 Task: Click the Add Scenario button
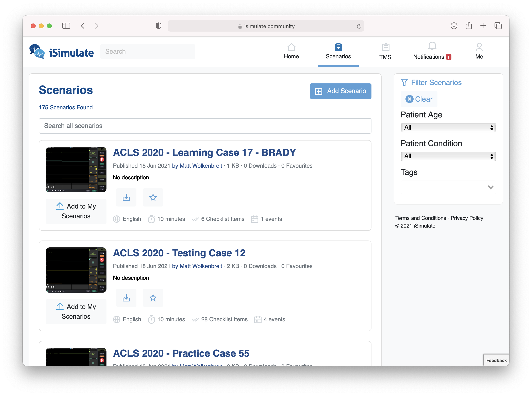click(340, 91)
